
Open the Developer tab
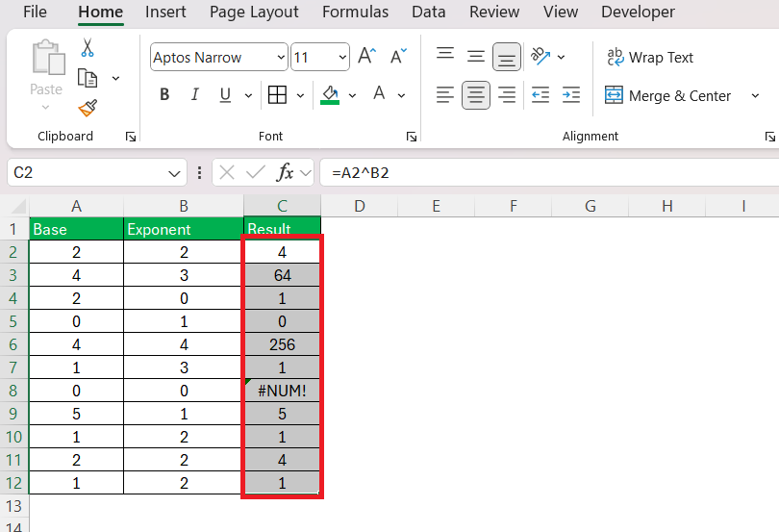point(638,12)
